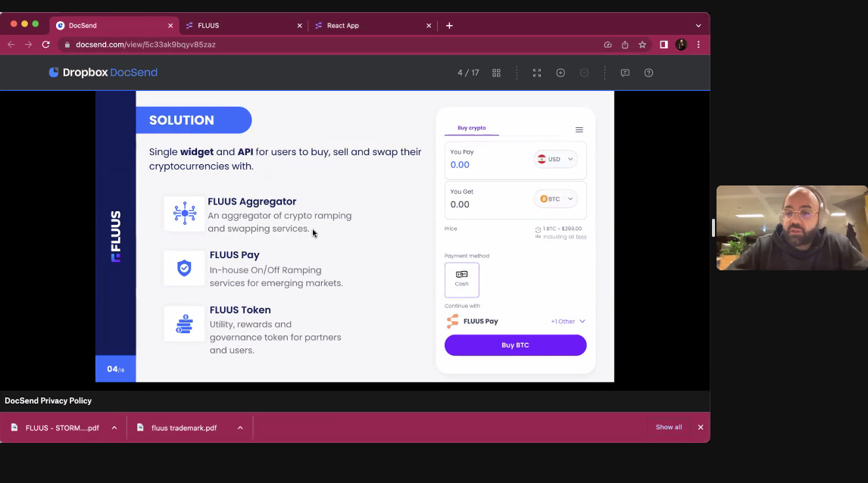Open the browser profile avatar
The height and width of the screenshot is (483, 868).
tap(681, 44)
